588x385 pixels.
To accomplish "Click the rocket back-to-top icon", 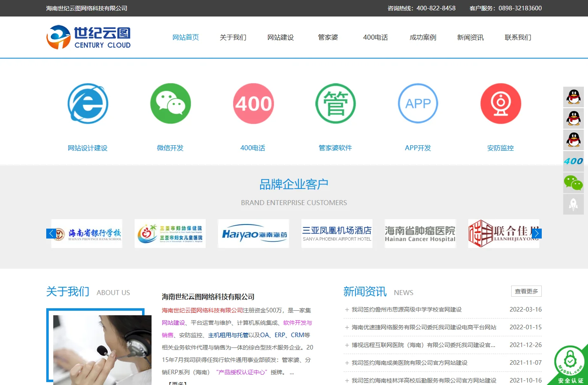I will (x=574, y=204).
